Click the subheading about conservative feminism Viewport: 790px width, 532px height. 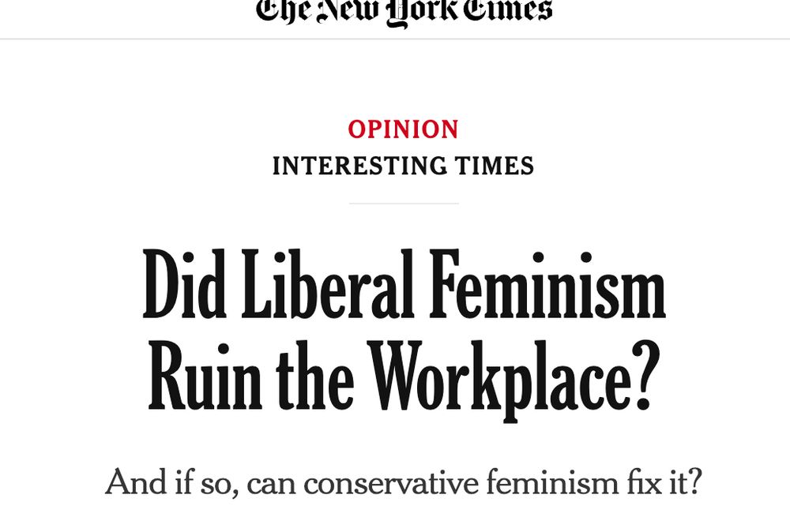click(403, 481)
